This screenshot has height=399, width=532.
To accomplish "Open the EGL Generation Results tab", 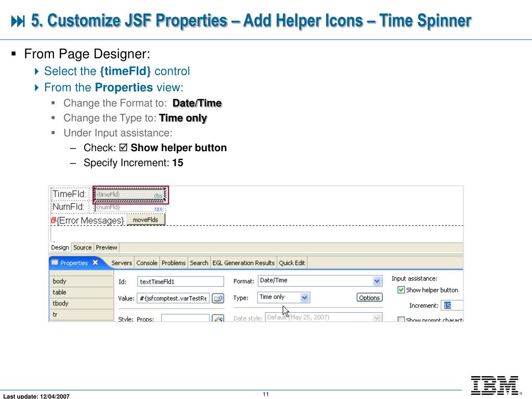I will click(244, 263).
